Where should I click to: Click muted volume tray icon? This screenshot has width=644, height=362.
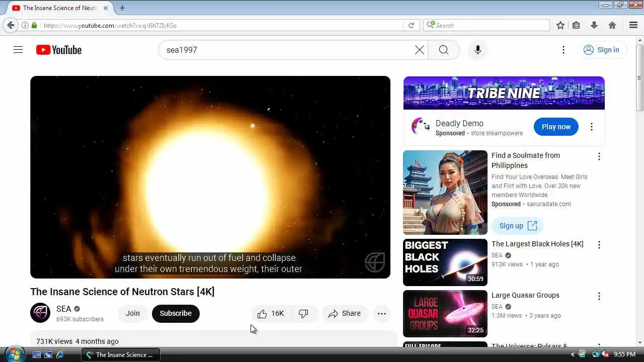(605, 354)
